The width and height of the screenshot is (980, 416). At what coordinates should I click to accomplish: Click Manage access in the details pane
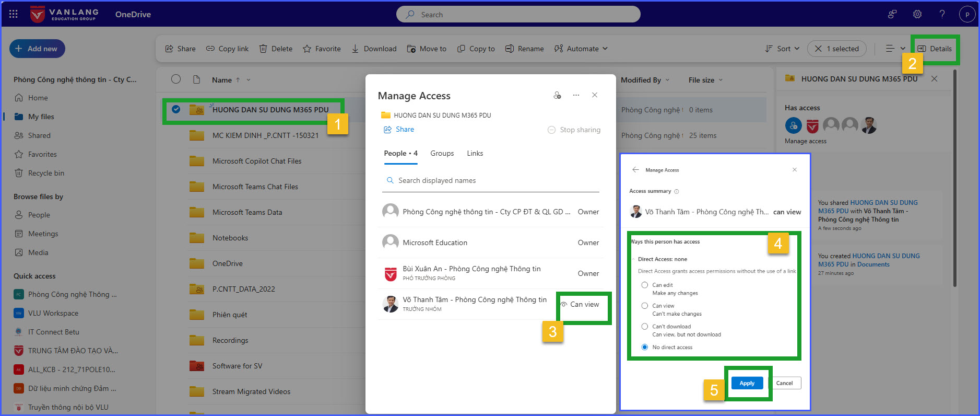click(806, 141)
